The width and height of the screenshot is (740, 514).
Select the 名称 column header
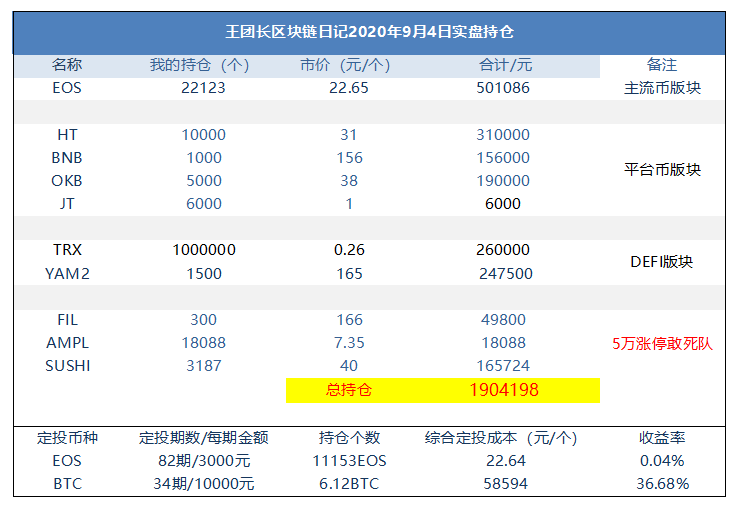pyautogui.click(x=67, y=65)
